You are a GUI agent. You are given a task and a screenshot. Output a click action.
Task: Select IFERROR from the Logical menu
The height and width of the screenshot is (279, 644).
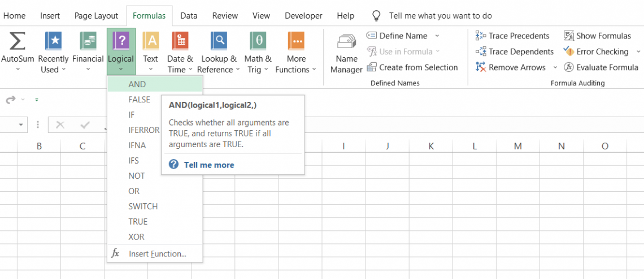point(143,130)
